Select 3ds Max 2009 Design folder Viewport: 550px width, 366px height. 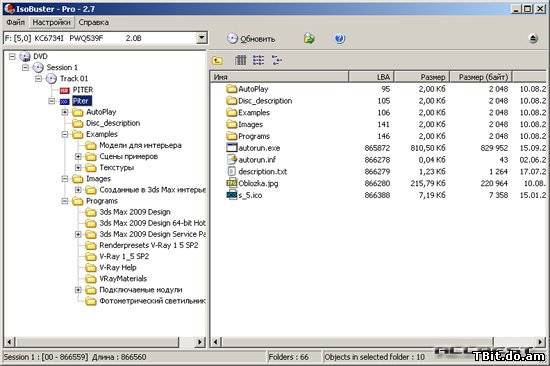tap(128, 212)
